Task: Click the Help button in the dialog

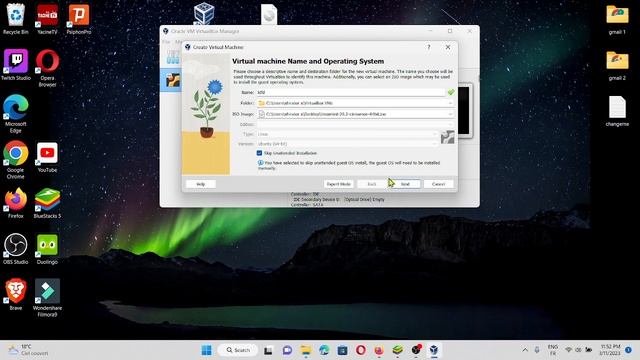Action: point(200,184)
